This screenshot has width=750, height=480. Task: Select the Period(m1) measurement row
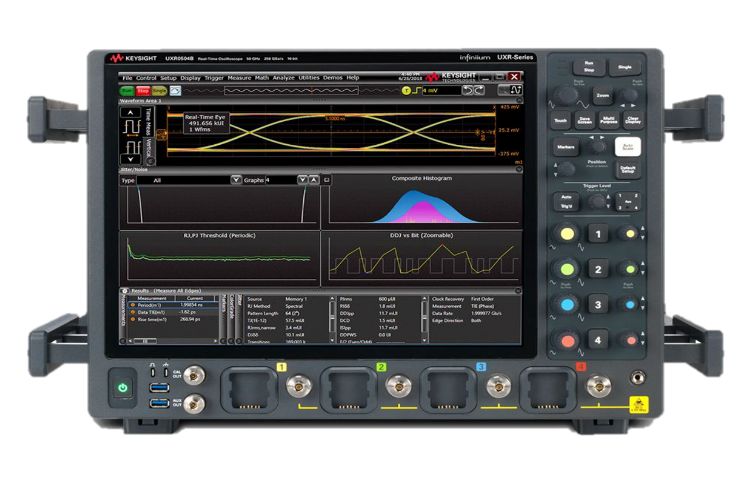172,305
